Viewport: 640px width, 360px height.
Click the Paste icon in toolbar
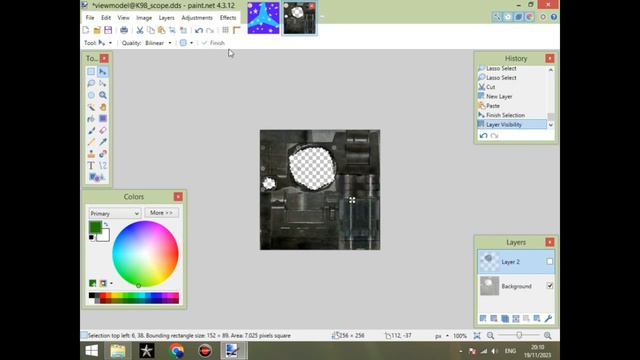161,30
